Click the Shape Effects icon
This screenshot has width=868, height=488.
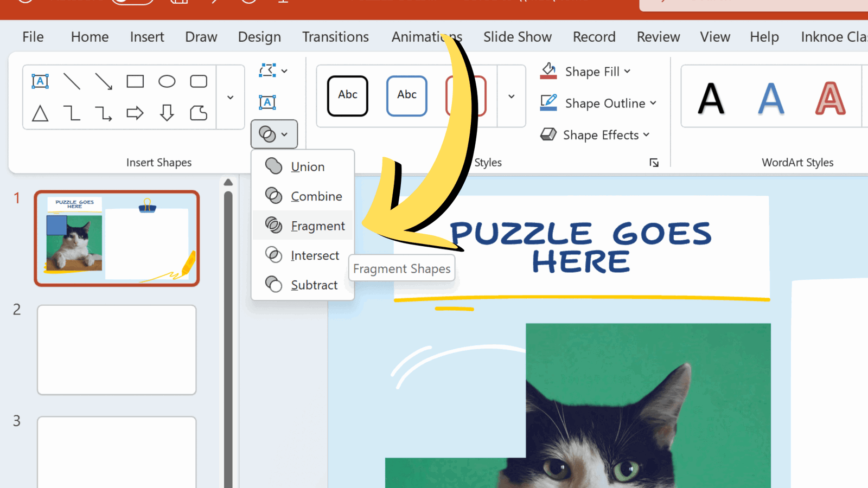549,134
